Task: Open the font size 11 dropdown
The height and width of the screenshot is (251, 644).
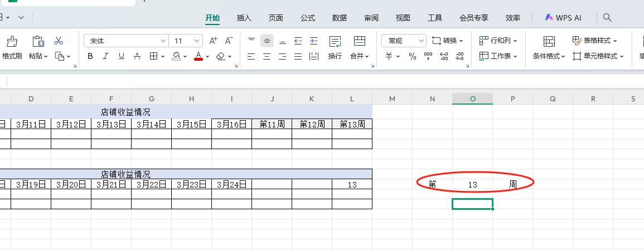Action: click(197, 41)
